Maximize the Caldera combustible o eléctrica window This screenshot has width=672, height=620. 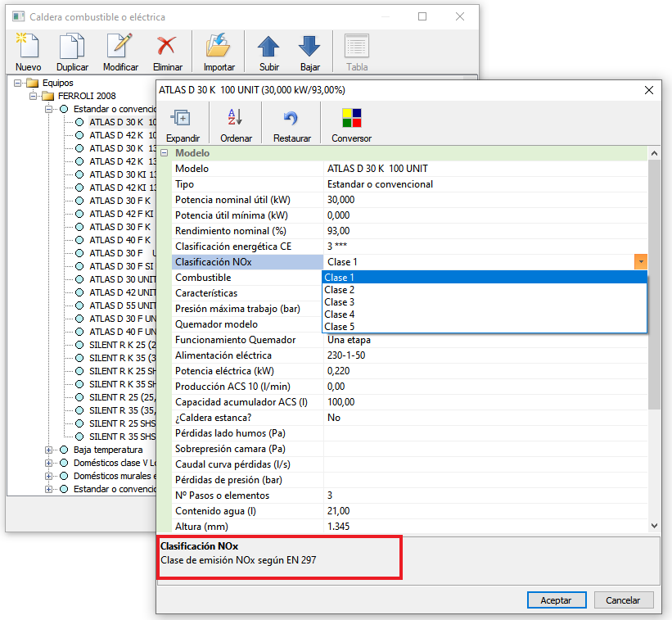(x=422, y=16)
